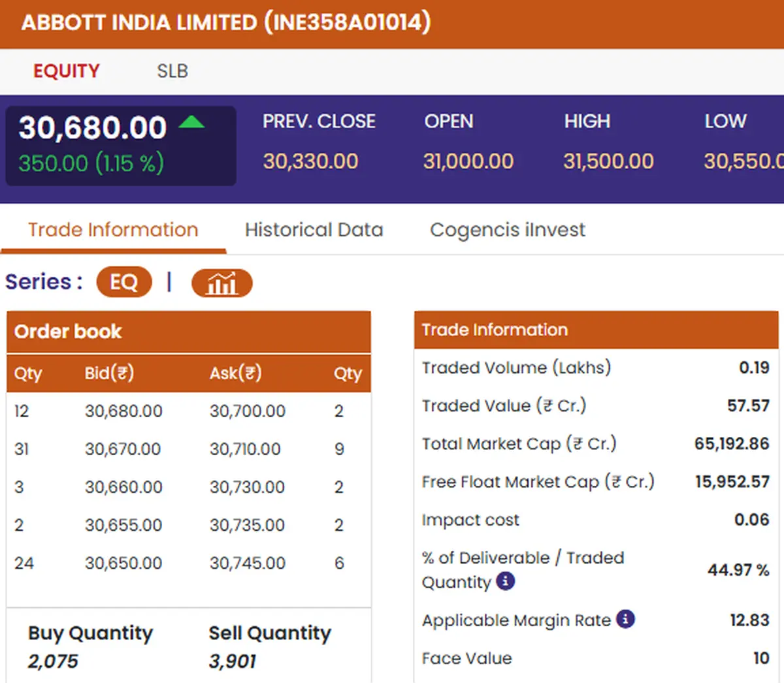Click the ask price 30,730.00

click(x=247, y=487)
